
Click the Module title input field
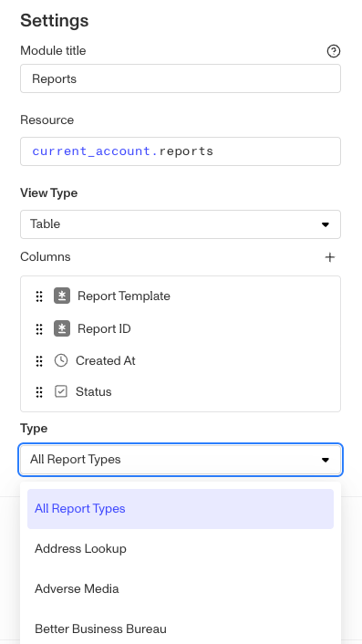tap(181, 78)
